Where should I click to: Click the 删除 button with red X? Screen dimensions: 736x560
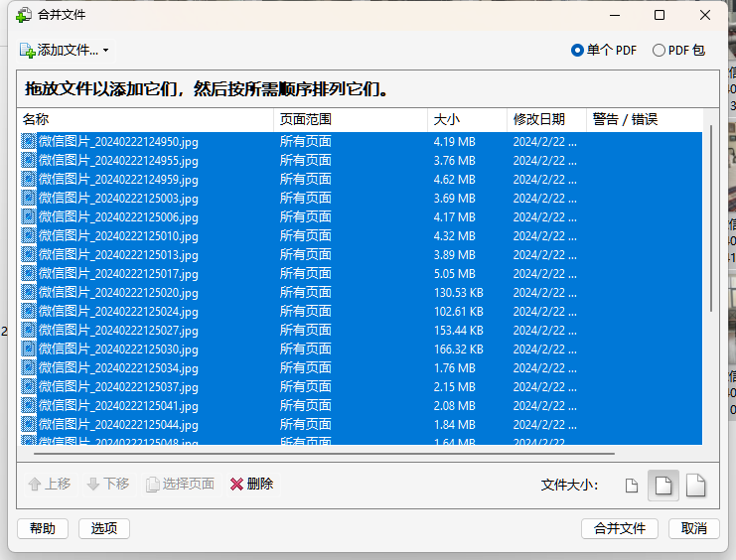[252, 484]
